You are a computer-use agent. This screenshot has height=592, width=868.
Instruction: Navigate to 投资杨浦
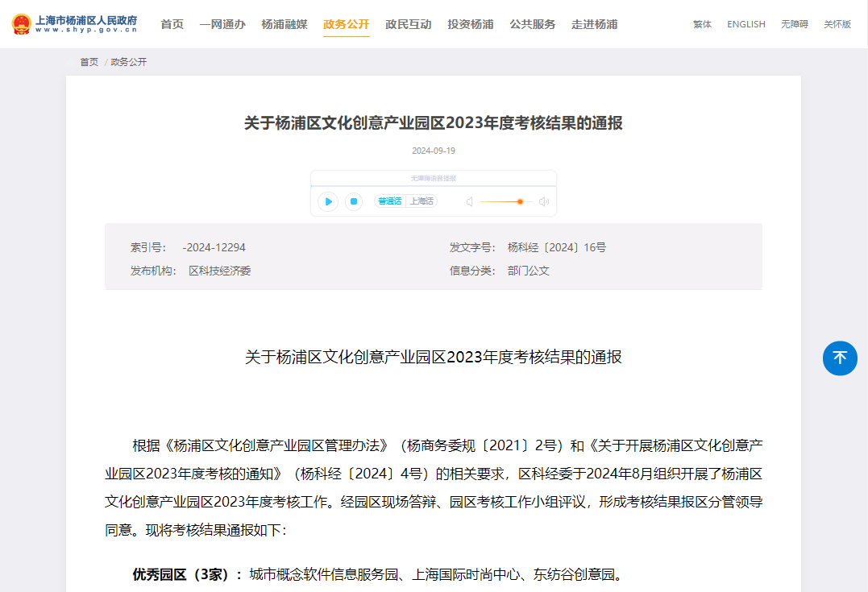(471, 24)
